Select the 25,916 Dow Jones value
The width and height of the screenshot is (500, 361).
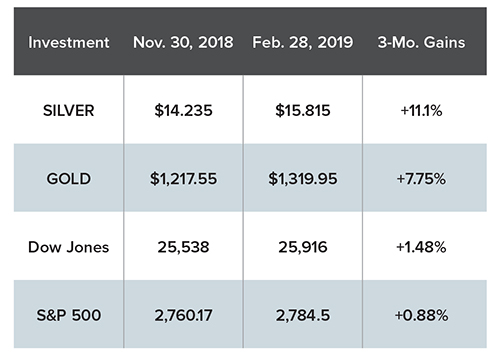(x=303, y=247)
